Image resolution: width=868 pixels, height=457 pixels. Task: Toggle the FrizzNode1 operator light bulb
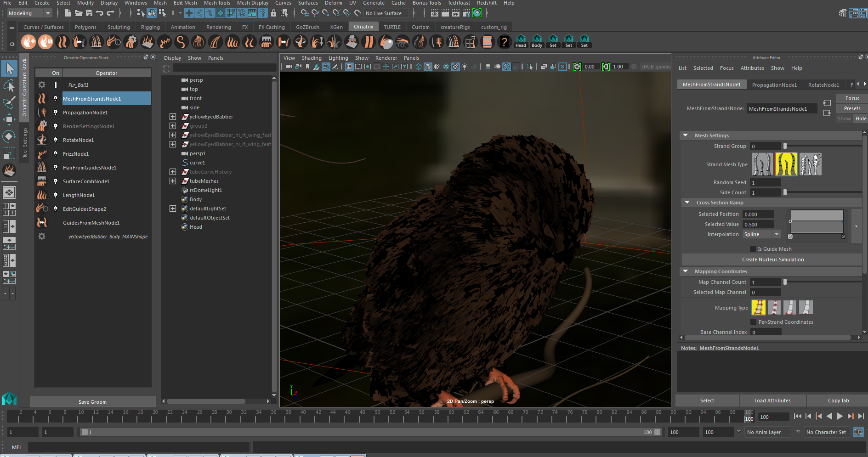pyautogui.click(x=56, y=154)
